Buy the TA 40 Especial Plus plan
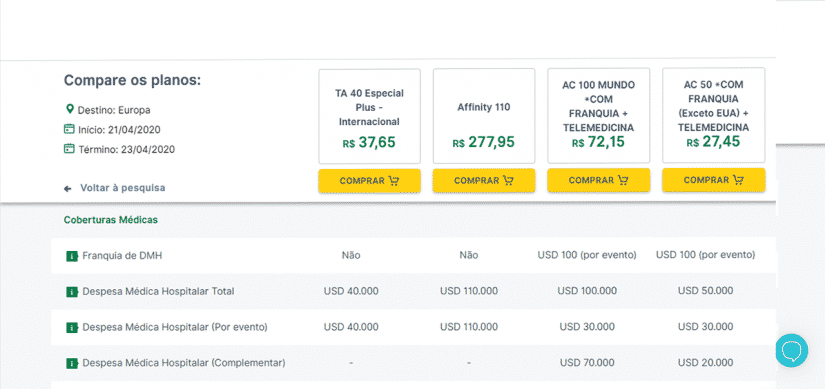Image resolution: width=825 pixels, height=389 pixels. pyautogui.click(x=369, y=181)
